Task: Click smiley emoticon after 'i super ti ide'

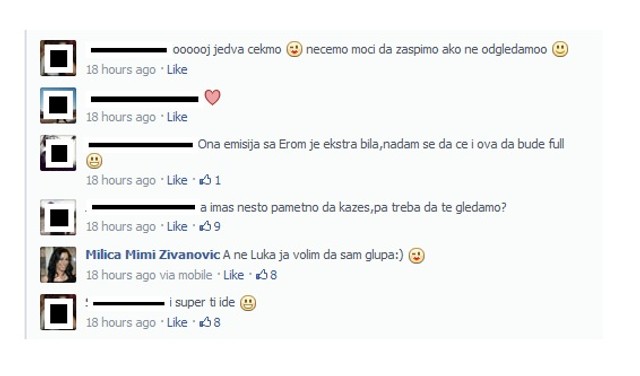Action: (248, 303)
